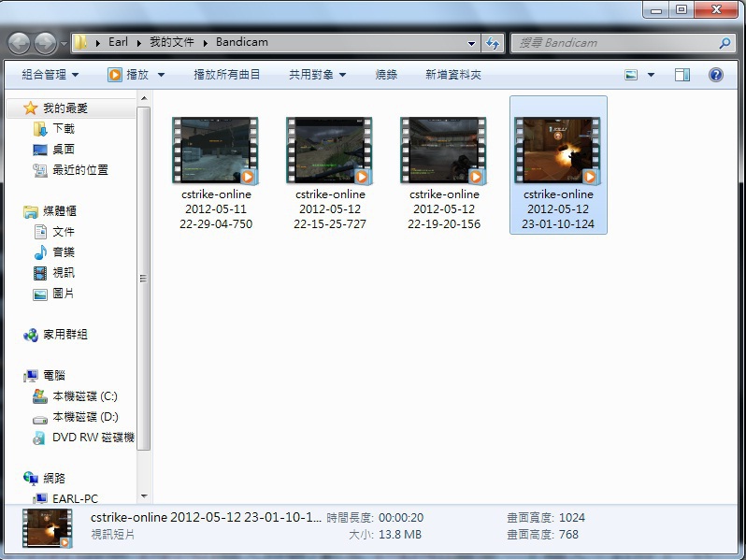
Task: Click the 畫面寬度 1024 value
Action: [572, 518]
